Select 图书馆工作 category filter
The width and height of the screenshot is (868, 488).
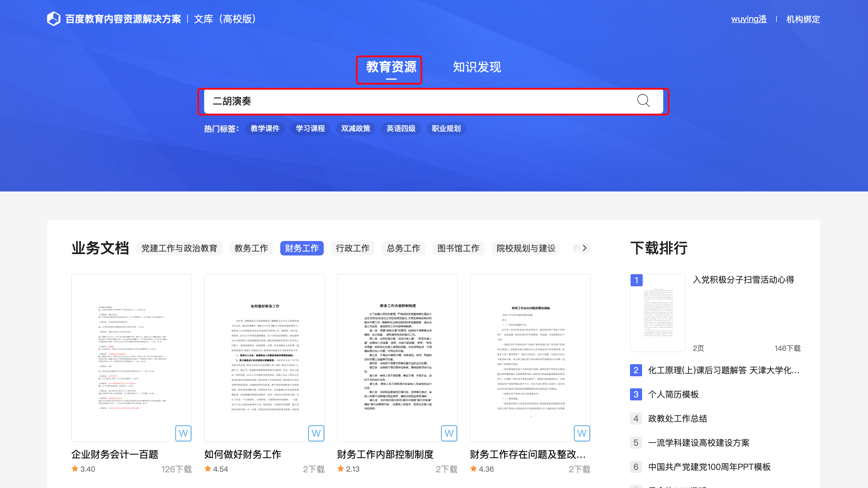click(x=458, y=248)
